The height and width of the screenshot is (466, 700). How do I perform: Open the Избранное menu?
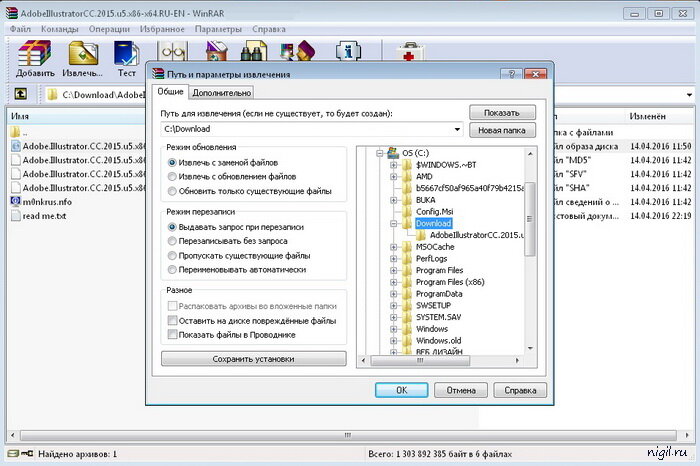coord(162,29)
